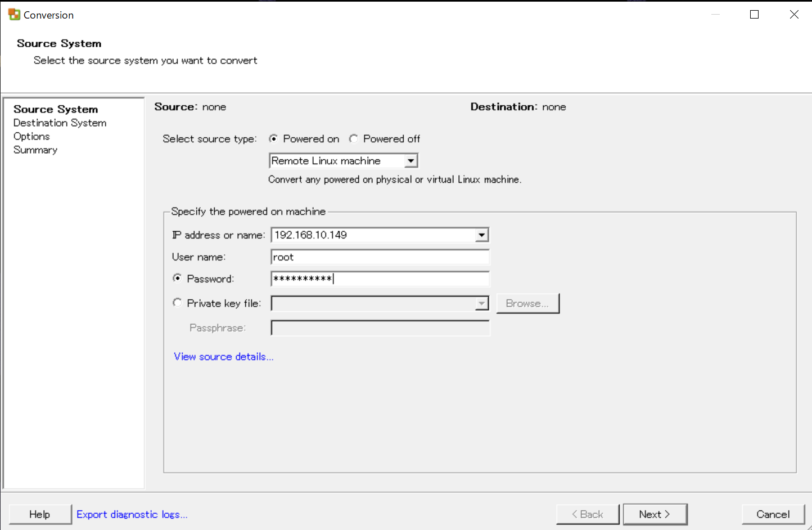The height and width of the screenshot is (530, 812).
Task: Click Export diagnostic logs link
Action: (x=132, y=514)
